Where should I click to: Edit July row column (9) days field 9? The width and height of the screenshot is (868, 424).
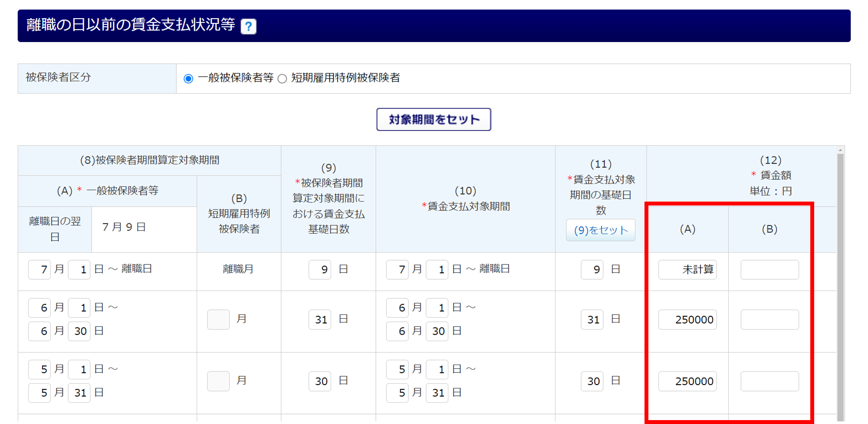(x=320, y=270)
